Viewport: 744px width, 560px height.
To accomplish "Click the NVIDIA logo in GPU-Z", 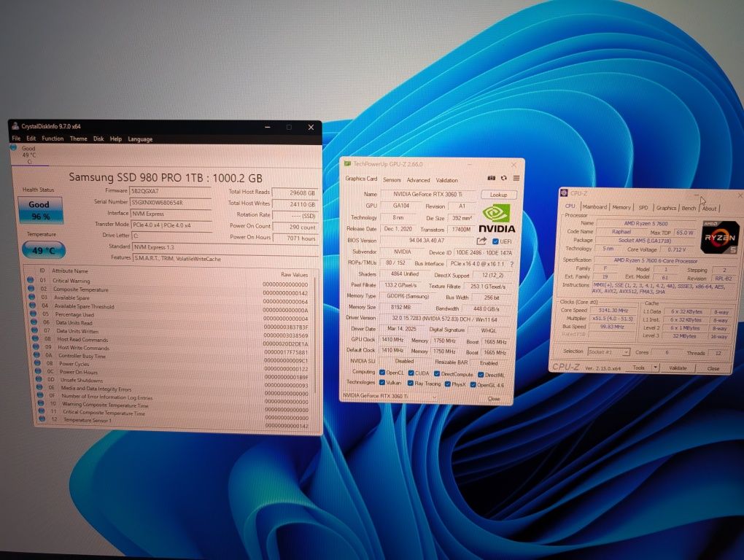I will tap(497, 219).
